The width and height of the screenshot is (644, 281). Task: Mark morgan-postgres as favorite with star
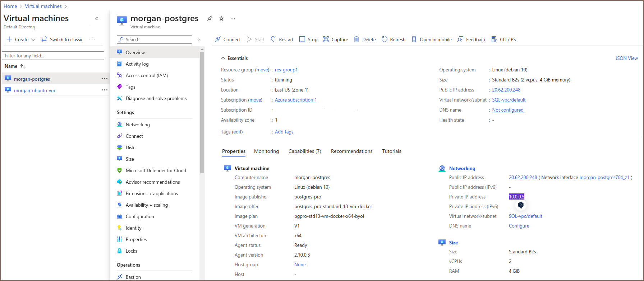[221, 18]
